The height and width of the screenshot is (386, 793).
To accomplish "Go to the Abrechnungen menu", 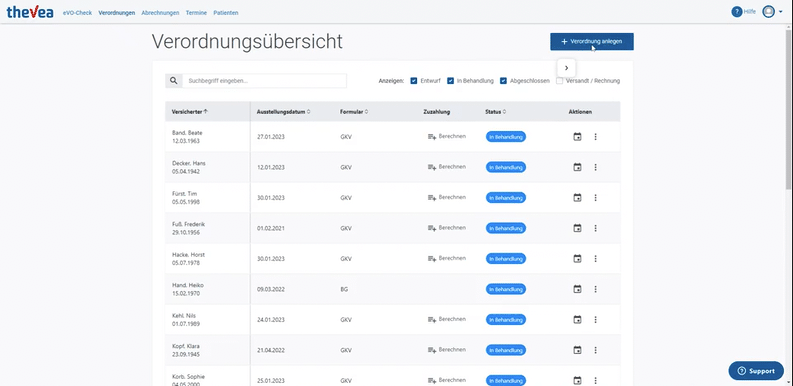I will click(160, 13).
